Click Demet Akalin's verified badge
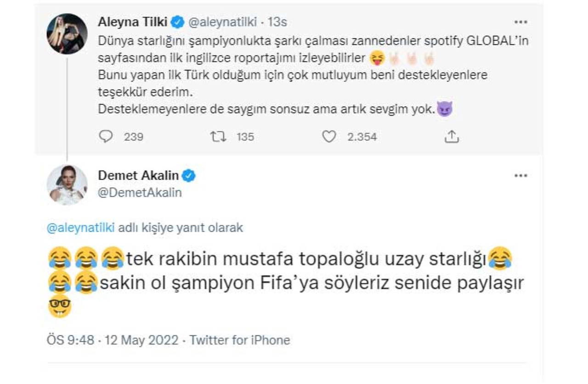The image size is (588, 384). pyautogui.click(x=189, y=175)
